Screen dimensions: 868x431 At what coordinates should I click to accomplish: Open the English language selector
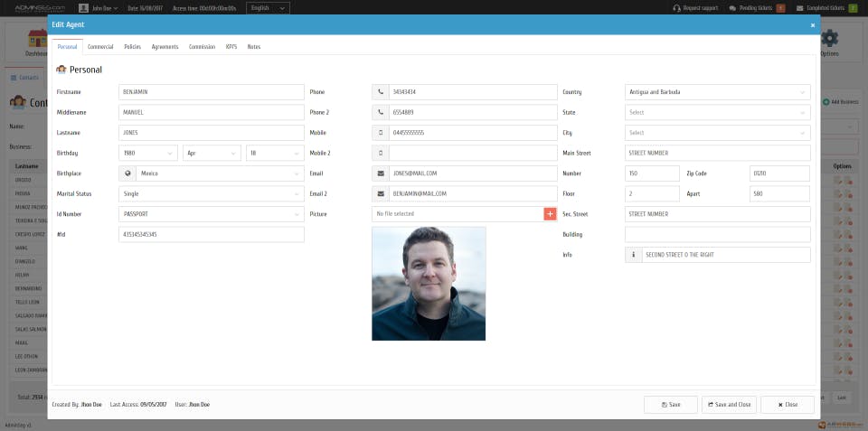click(x=268, y=8)
